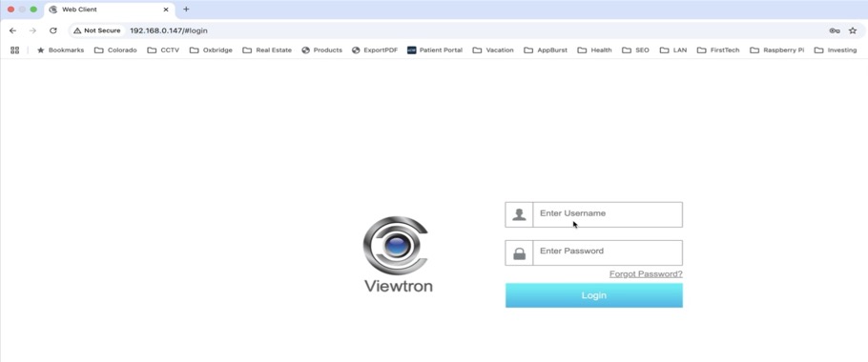Viewport: 868px width, 362px height.
Task: Open the Raspberry Pi bookmarks folder
Action: coord(776,50)
